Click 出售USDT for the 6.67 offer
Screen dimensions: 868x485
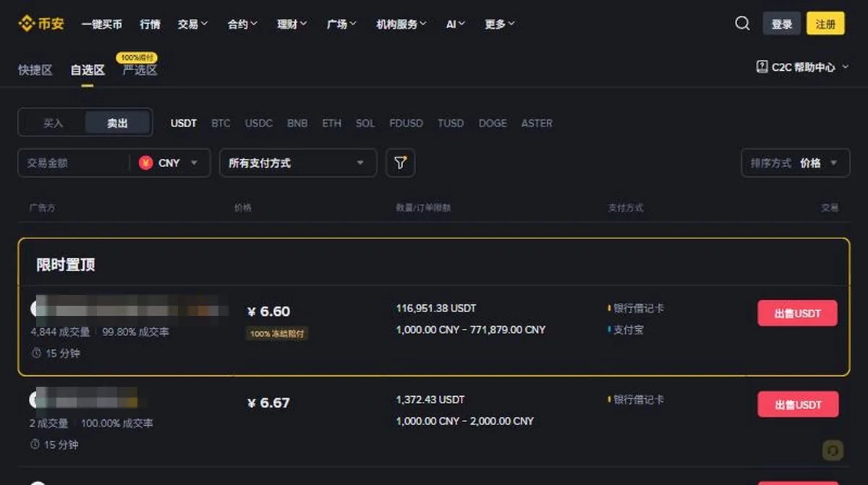798,405
